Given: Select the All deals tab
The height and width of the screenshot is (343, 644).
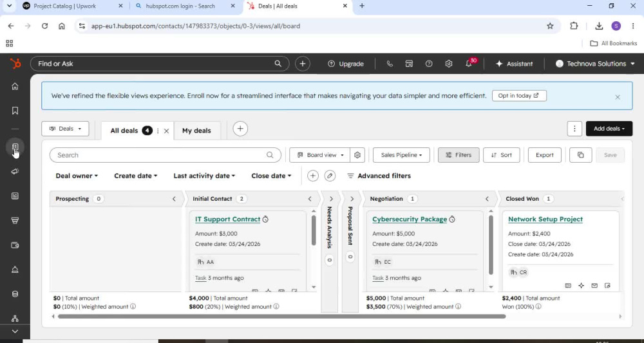Looking at the screenshot, I should click(124, 131).
